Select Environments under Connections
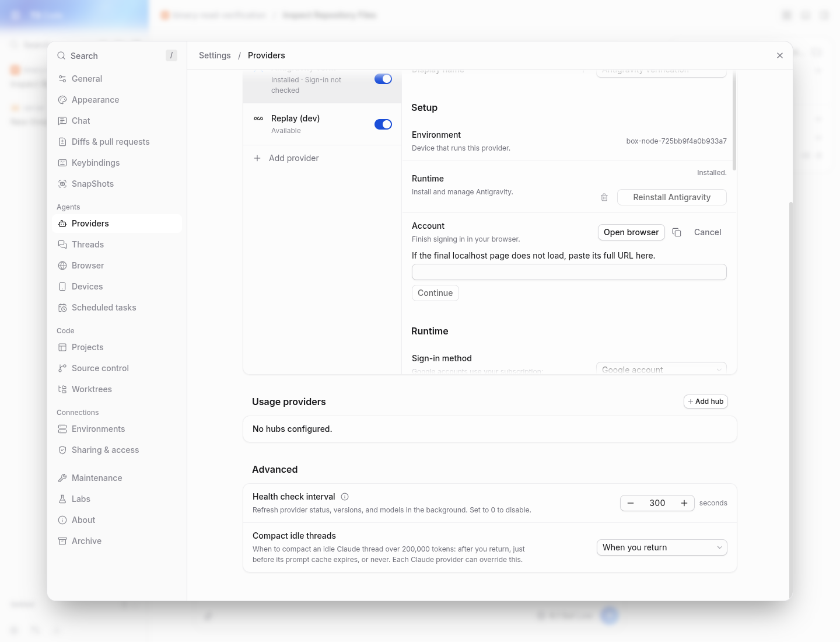Screen dimensions: 840x642 tap(117, 429)
